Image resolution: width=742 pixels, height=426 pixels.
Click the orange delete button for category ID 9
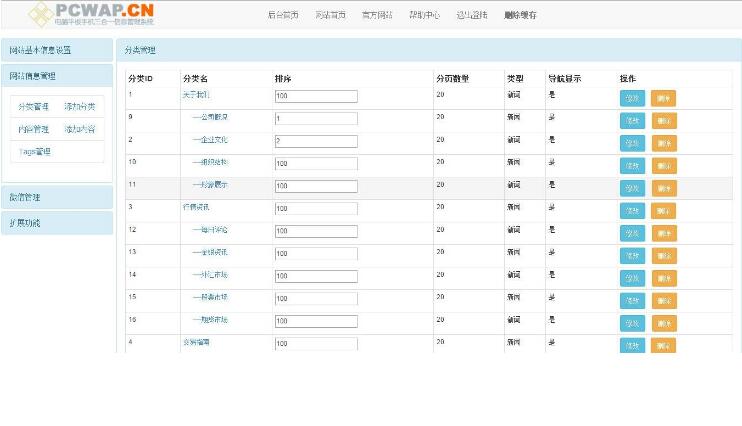tap(663, 120)
